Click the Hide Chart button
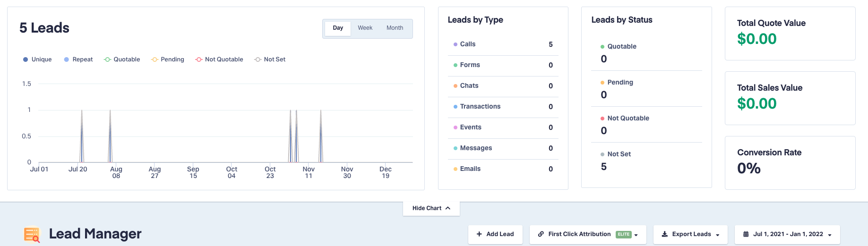The height and width of the screenshot is (246, 868). pos(431,208)
